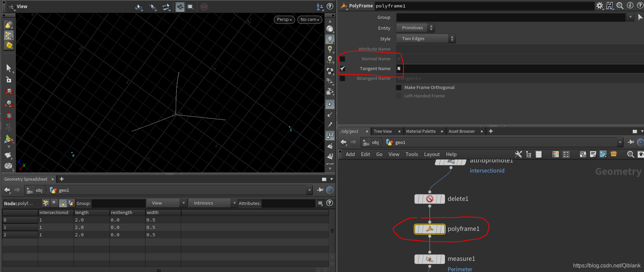
Task: Open the Layout menu
Action: click(x=432, y=154)
